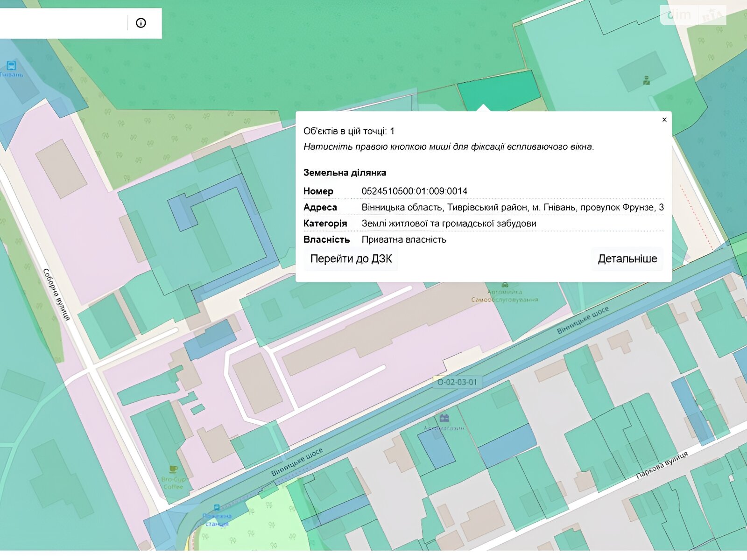Select the parcel number 0524510500:01:009:0014
The image size is (747, 560).
tap(415, 191)
